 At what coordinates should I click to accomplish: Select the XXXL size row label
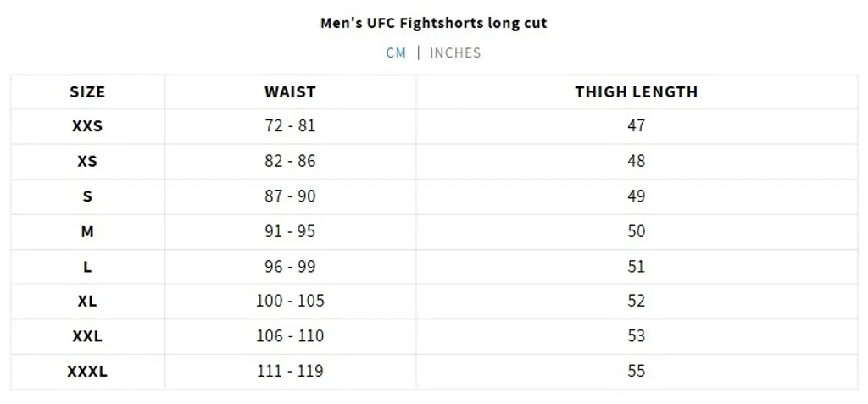coord(87,372)
